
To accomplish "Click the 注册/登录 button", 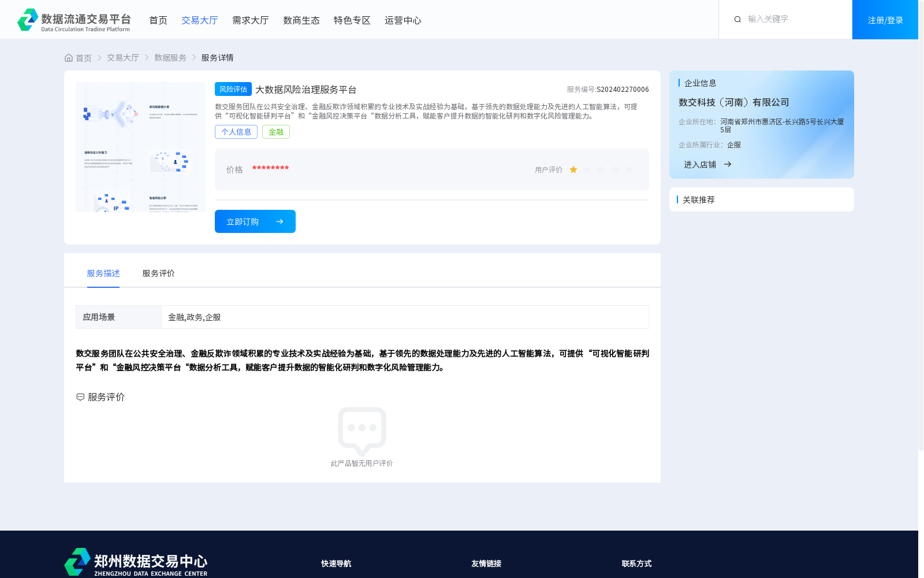I will tap(885, 20).
